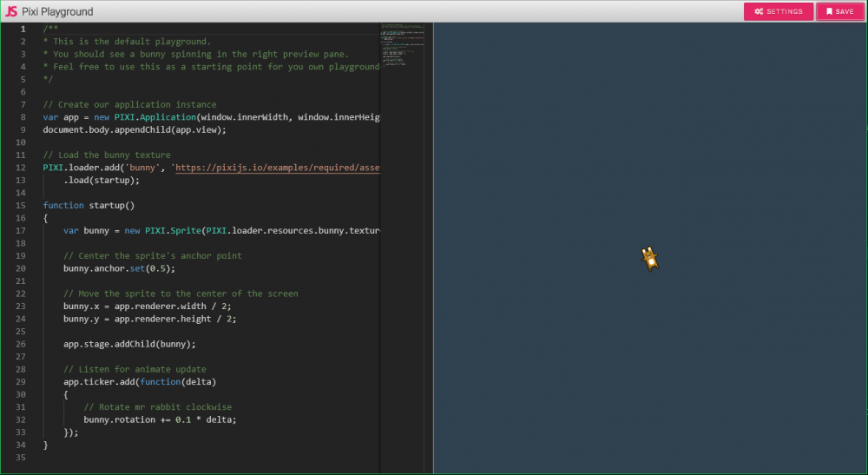The image size is (868, 475).
Task: Click the 'var app = new PIXI.Application' line
Action: (x=212, y=117)
